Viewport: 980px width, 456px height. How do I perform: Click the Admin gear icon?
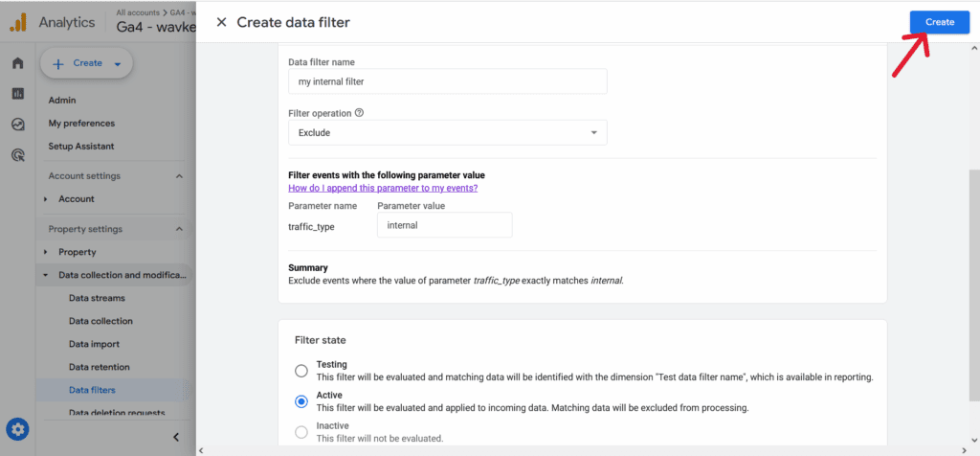click(17, 429)
